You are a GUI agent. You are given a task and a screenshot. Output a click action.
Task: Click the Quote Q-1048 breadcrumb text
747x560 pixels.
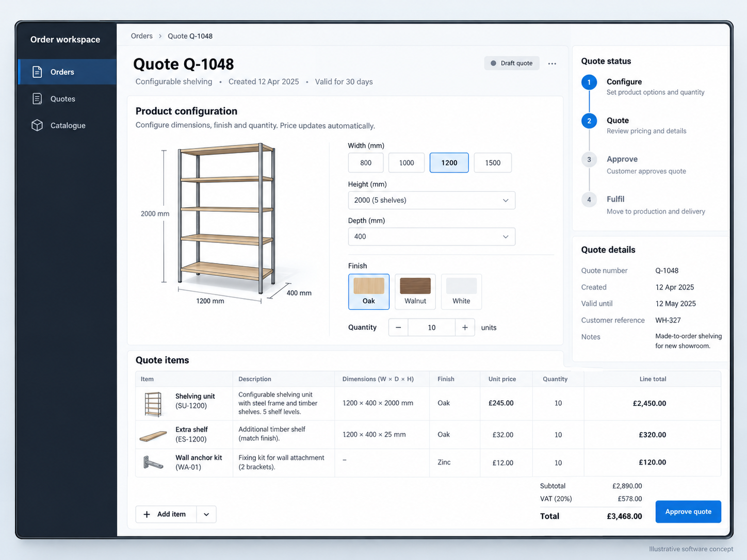(190, 36)
